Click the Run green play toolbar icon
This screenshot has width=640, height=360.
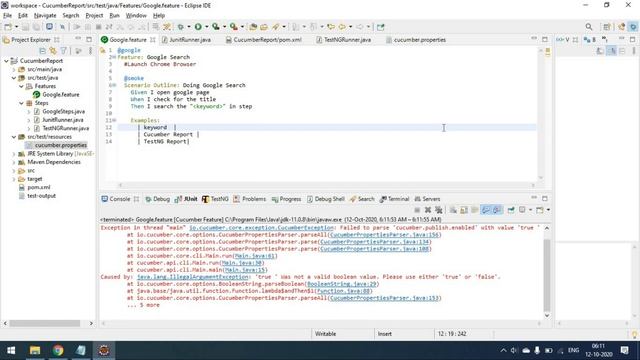tap(198, 27)
